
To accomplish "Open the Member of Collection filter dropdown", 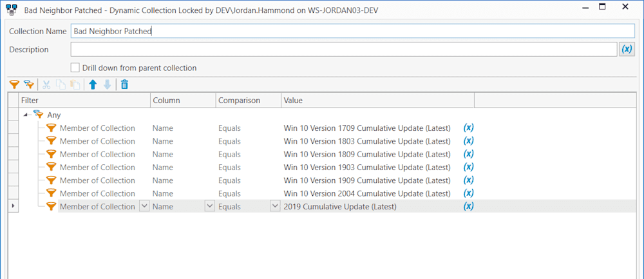I will click(144, 206).
